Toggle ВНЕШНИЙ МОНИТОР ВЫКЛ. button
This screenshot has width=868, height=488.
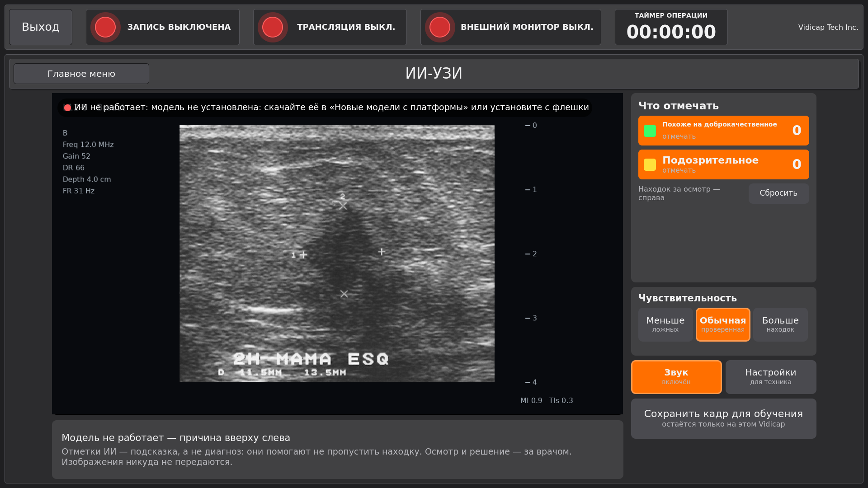[x=511, y=27]
